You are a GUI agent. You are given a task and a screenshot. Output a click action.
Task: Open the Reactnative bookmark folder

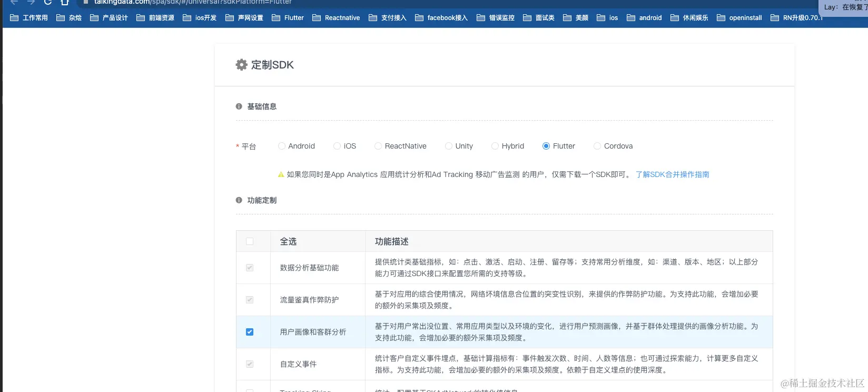click(x=336, y=18)
